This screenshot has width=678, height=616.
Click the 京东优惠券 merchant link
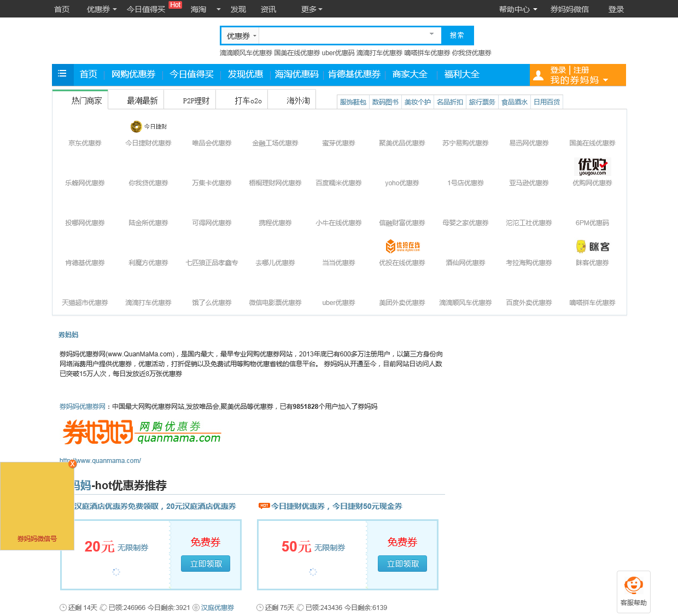click(85, 143)
